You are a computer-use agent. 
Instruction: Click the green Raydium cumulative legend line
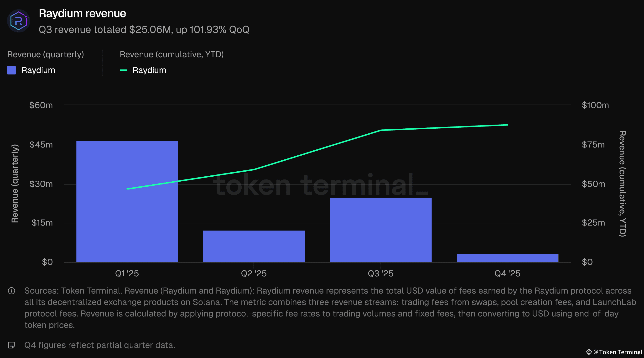pyautogui.click(x=123, y=70)
